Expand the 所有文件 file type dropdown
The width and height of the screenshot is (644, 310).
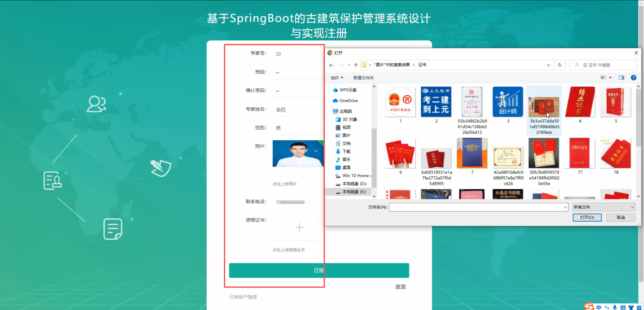(x=604, y=207)
